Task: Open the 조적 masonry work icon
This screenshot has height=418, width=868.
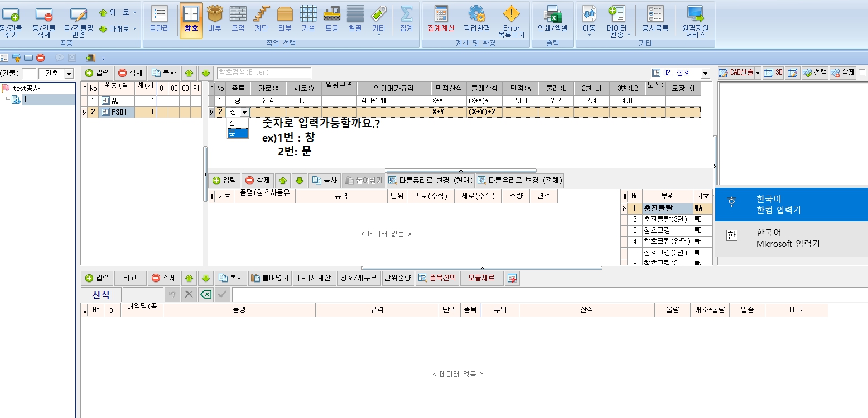Action: [238, 20]
